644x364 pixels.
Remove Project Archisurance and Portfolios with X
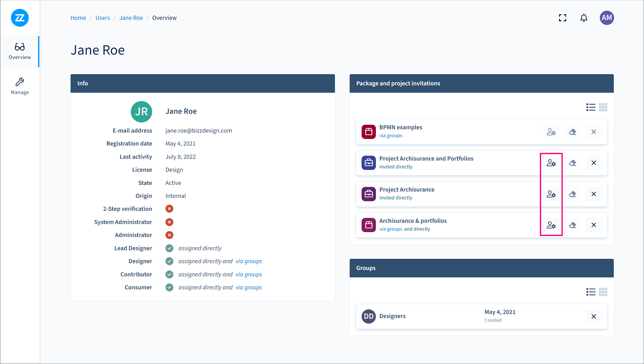[x=594, y=163]
